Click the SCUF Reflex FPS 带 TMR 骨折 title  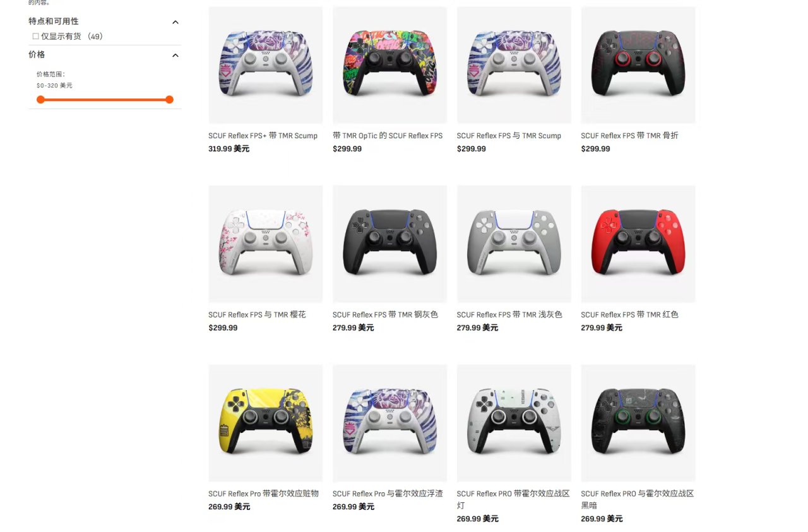[629, 136]
